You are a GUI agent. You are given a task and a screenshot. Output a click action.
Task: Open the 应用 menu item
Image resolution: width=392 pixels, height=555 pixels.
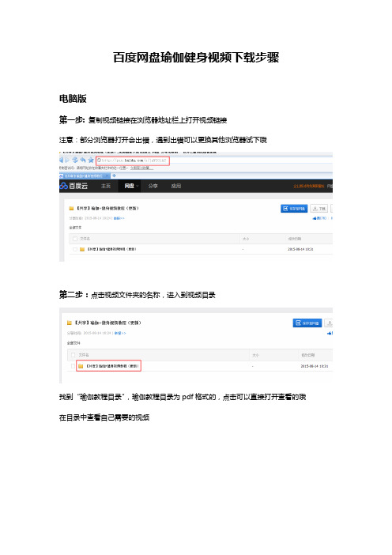(176, 186)
